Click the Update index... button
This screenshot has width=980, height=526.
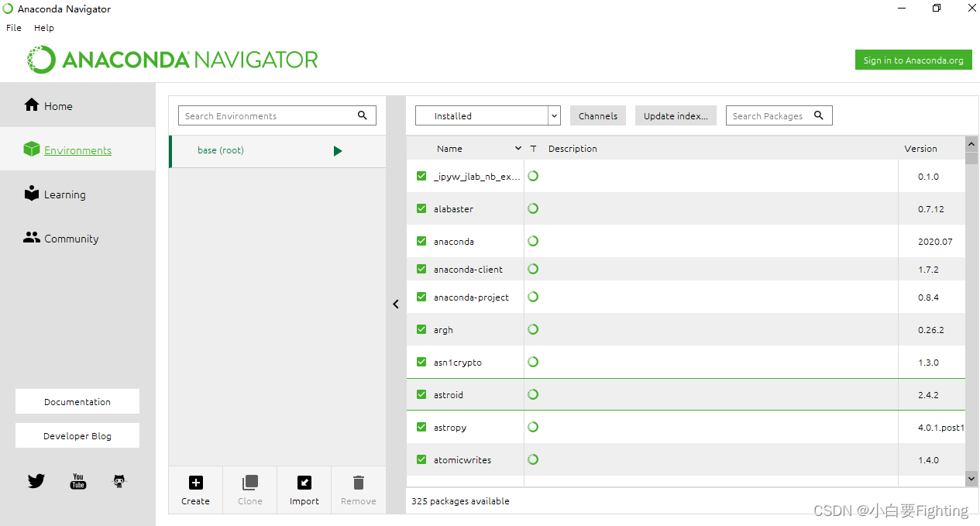pyautogui.click(x=676, y=115)
